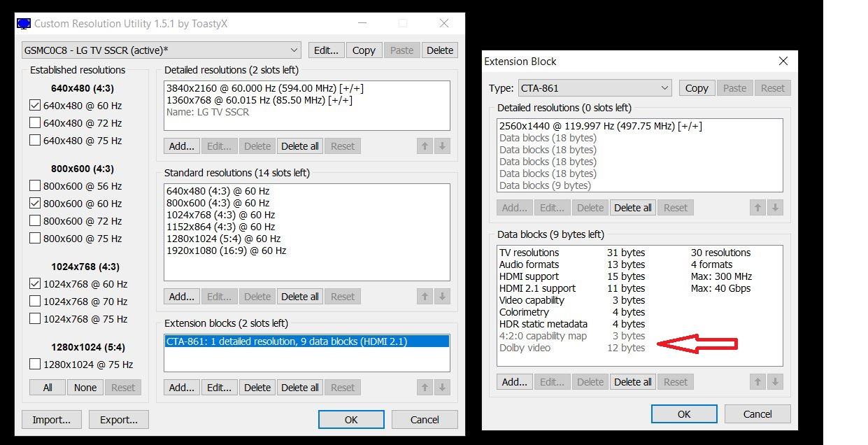Move detailed resolution up in main window
868x445 pixels.
coord(425,146)
